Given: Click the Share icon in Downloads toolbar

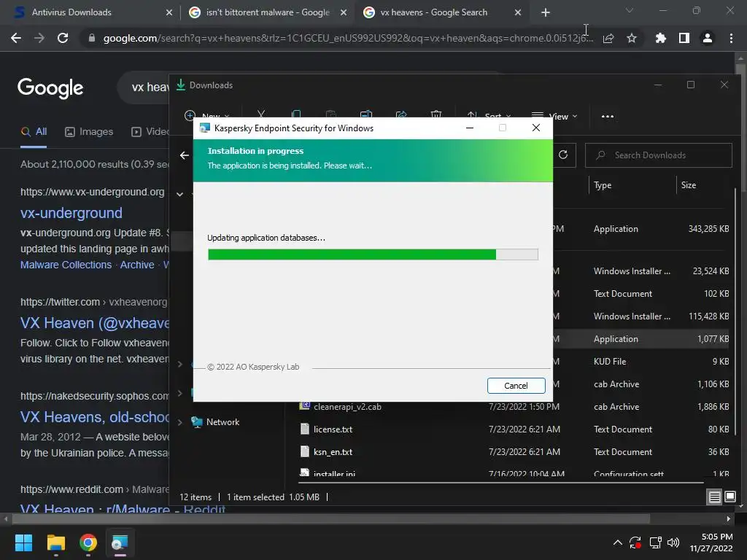Looking at the screenshot, I should coord(401,114).
